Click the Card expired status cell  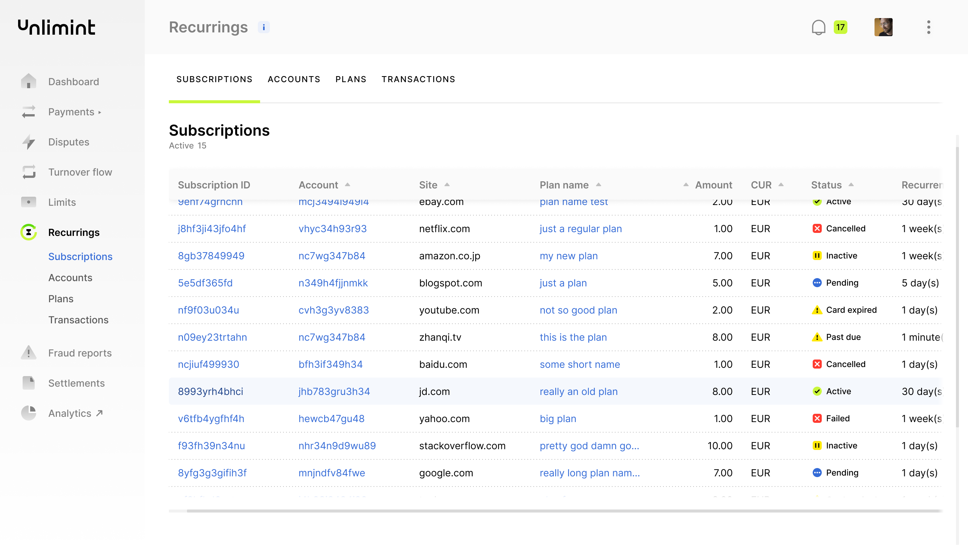coord(844,310)
